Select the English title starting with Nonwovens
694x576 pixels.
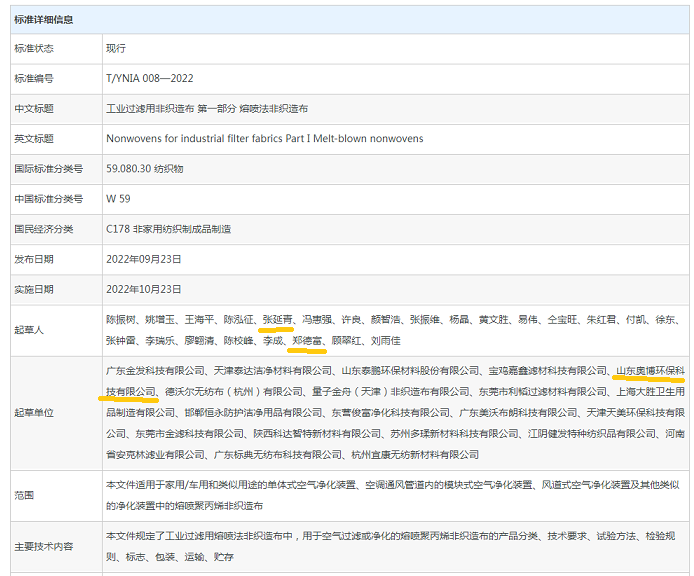point(264,138)
